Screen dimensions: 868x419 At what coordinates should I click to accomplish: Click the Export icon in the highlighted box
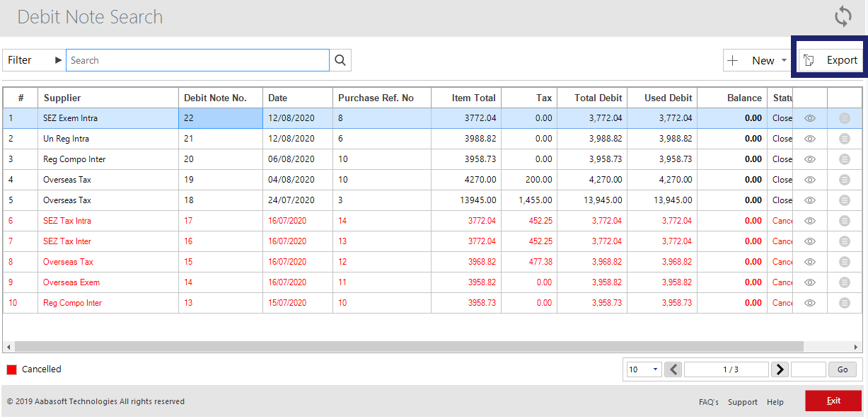point(809,59)
